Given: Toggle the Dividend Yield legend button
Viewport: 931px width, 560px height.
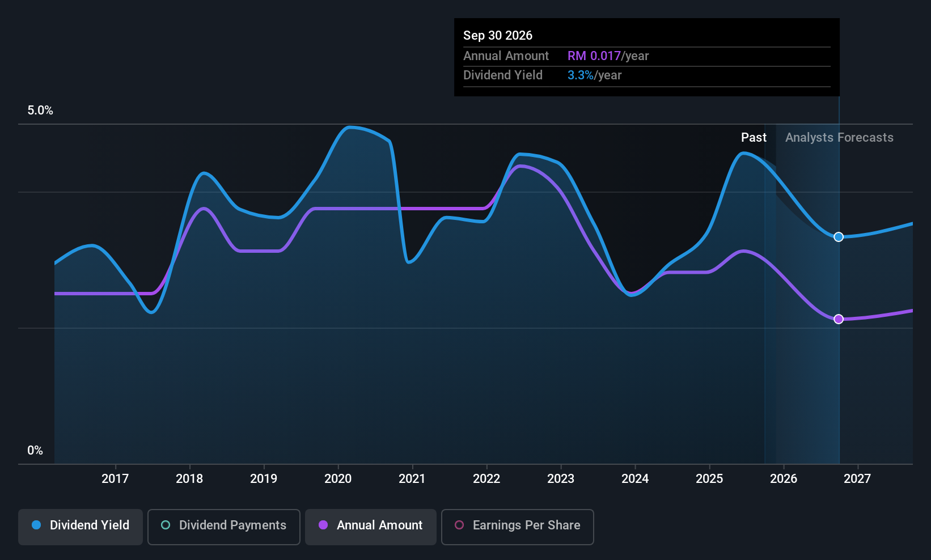Looking at the screenshot, I should point(81,527).
